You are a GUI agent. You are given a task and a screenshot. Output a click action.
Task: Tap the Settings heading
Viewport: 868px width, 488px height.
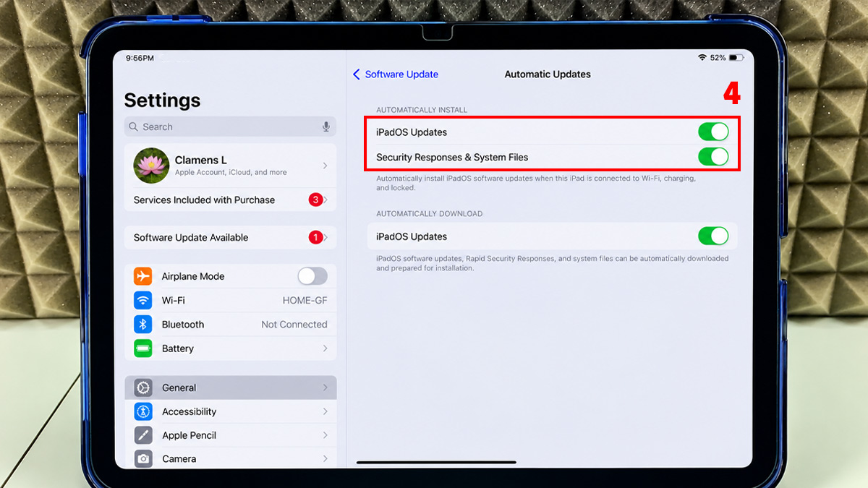162,100
